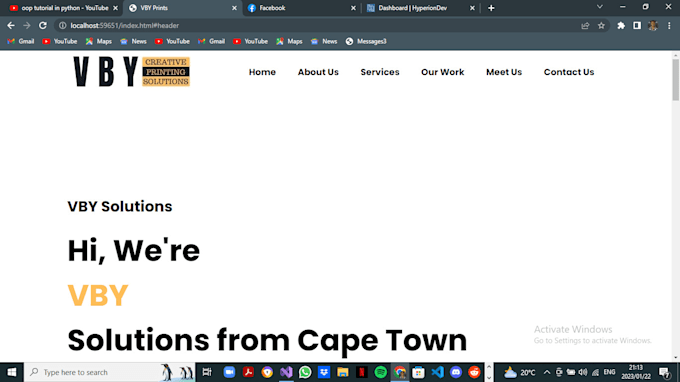The width and height of the screenshot is (680, 382).
Task: Open the share page icon in address bar
Action: point(585,26)
